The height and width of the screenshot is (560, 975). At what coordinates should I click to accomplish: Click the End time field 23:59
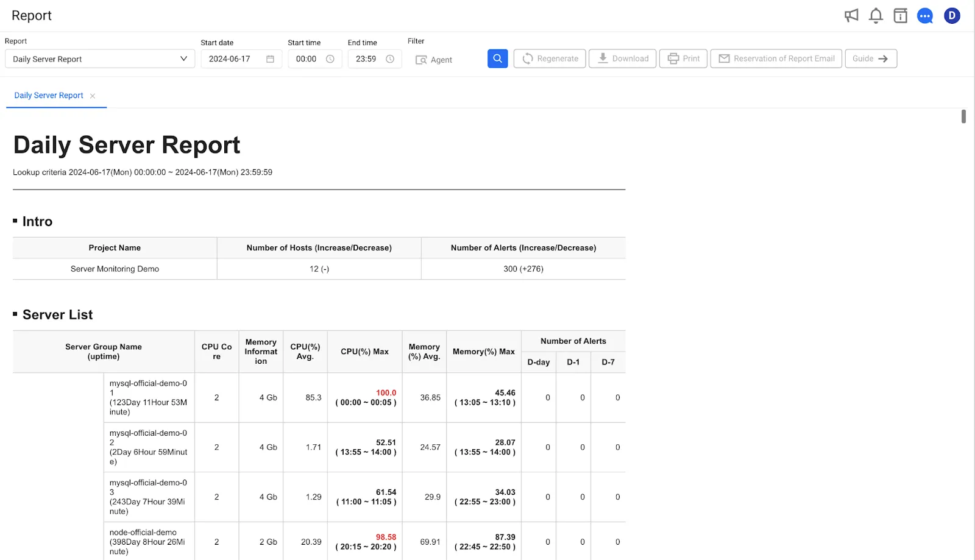(375, 59)
